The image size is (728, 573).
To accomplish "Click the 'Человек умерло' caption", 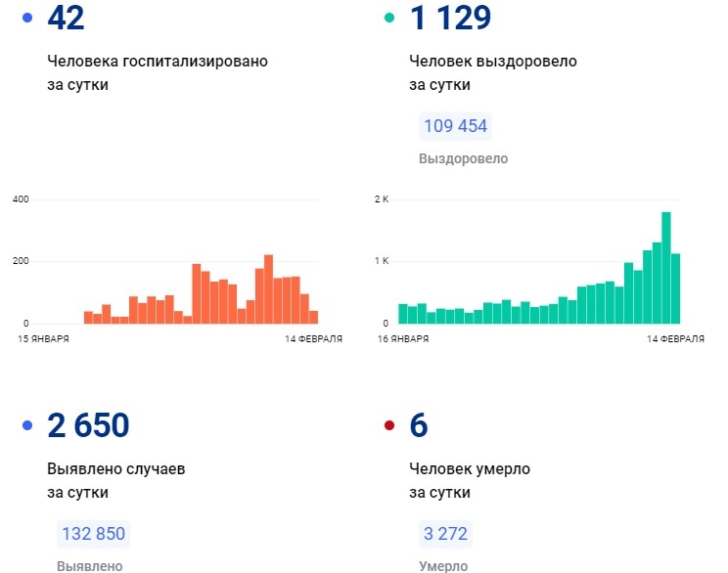I will click(x=470, y=468).
